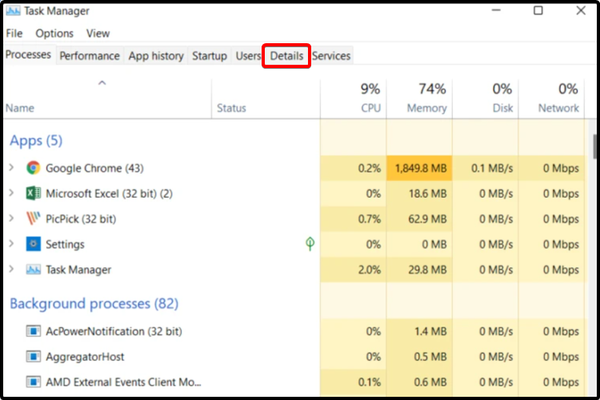The image size is (600, 400).
Task: Click the green leaf status icon beside Settings
Action: tap(310, 244)
